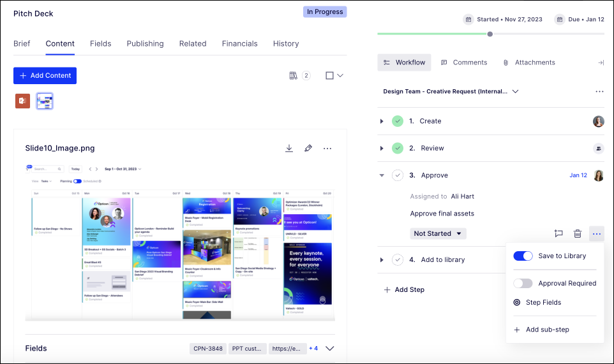This screenshot has height=364, width=614.
Task: Delete the Approve step with trash icon
Action: coord(578,233)
